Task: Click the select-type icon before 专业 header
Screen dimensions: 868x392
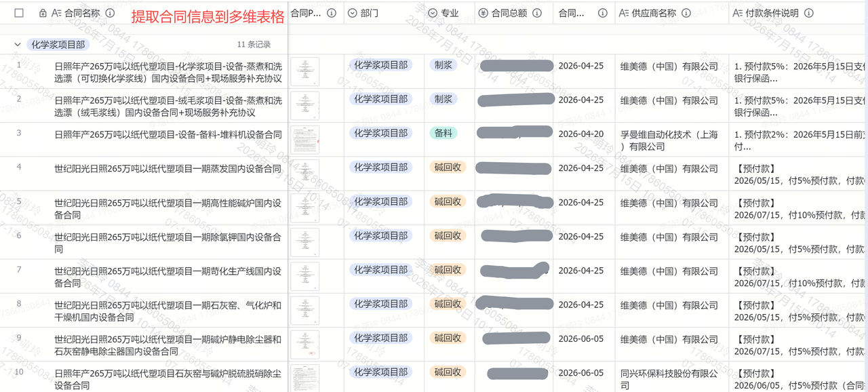Action: click(x=432, y=13)
